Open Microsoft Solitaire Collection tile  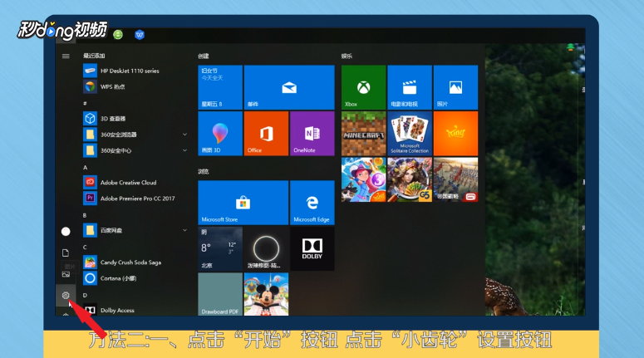point(410,134)
